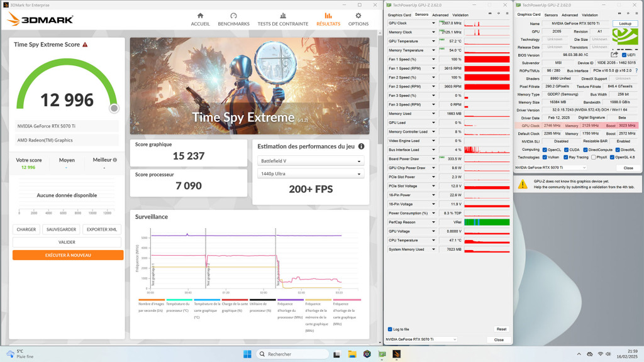Toggle Ray Tracing checkbox

click(x=566, y=157)
